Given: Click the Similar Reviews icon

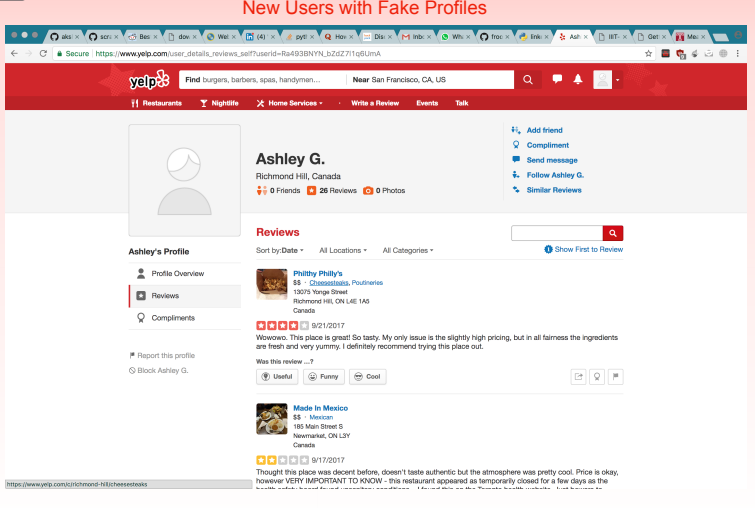Looking at the screenshot, I should pos(516,189).
